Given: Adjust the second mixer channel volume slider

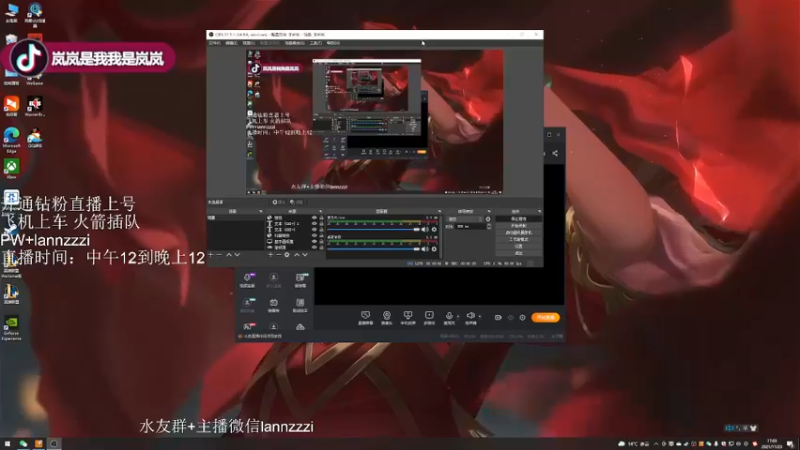Looking at the screenshot, I should [x=373, y=249].
